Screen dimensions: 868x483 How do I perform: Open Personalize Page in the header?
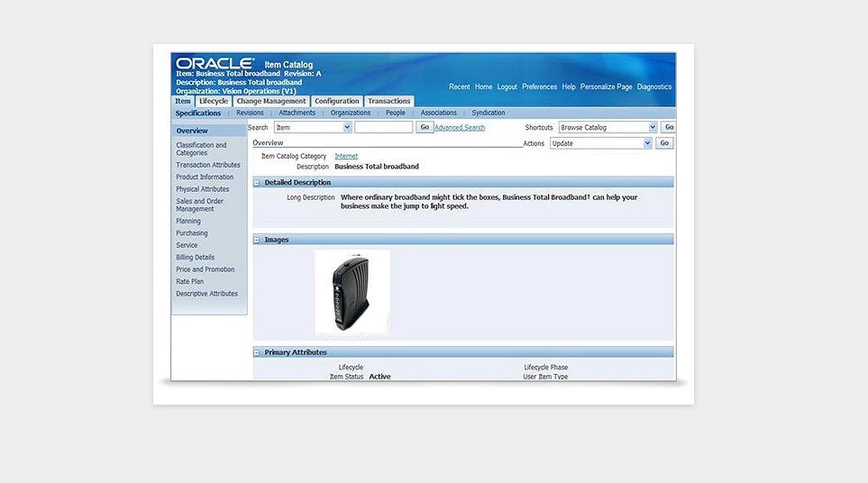[606, 87]
